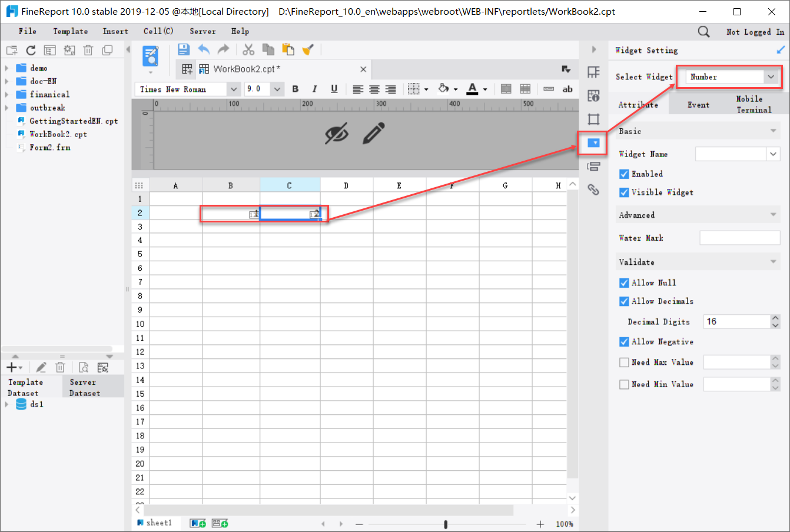
Task: Enable the Need Max Value checkbox
Action: click(624, 363)
